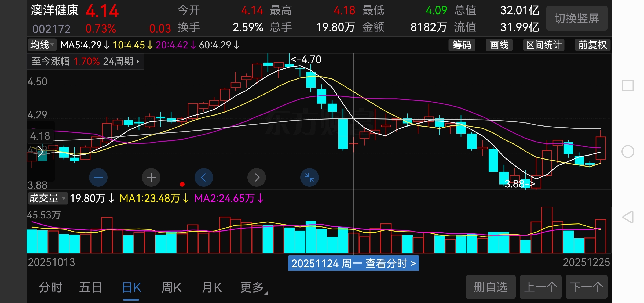Open the 均线 indicator dropdown
644x303 pixels.
point(42,45)
